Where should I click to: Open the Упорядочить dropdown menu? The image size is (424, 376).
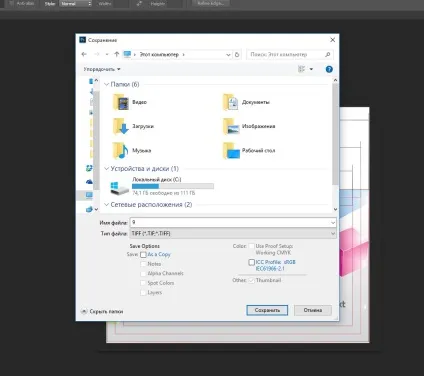point(102,69)
